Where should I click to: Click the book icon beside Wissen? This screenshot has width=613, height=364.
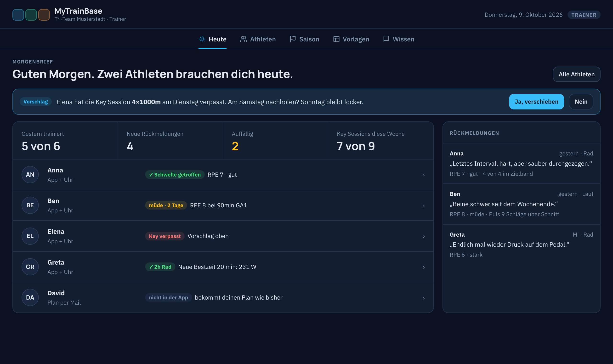[386, 39]
